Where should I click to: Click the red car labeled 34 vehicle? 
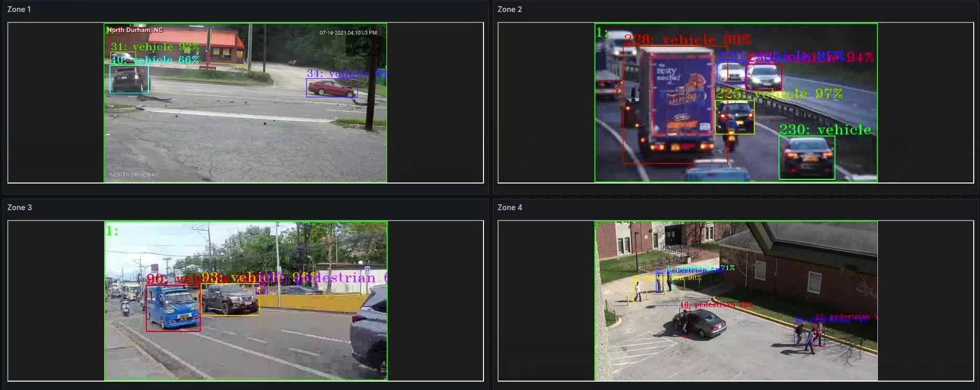(331, 88)
